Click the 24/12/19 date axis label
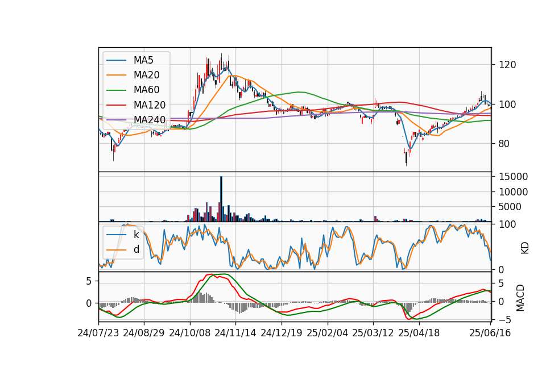 282,333
